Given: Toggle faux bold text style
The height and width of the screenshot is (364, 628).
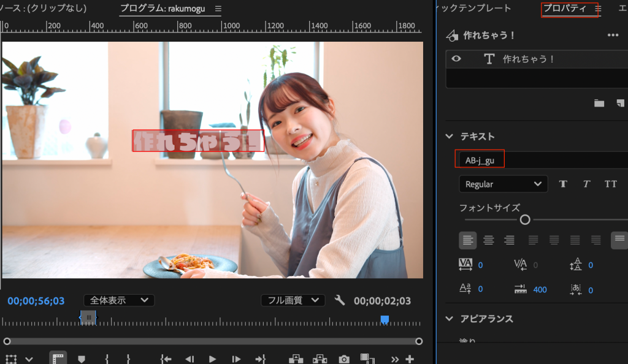Looking at the screenshot, I should pos(562,184).
